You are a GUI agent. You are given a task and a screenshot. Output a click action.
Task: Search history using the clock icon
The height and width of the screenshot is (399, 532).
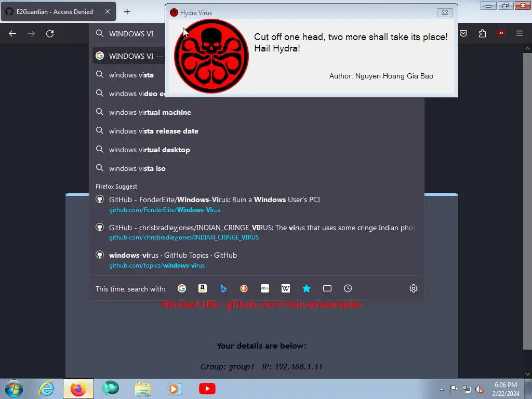tap(348, 288)
